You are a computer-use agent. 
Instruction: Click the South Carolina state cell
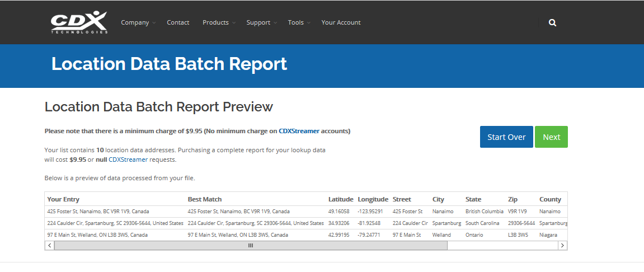(x=482, y=223)
